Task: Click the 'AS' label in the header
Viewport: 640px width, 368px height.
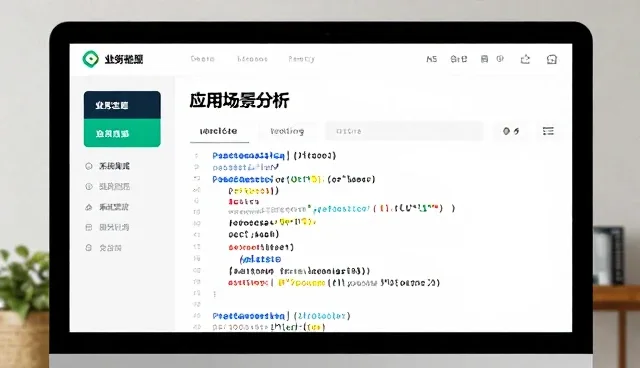Action: [x=431, y=59]
